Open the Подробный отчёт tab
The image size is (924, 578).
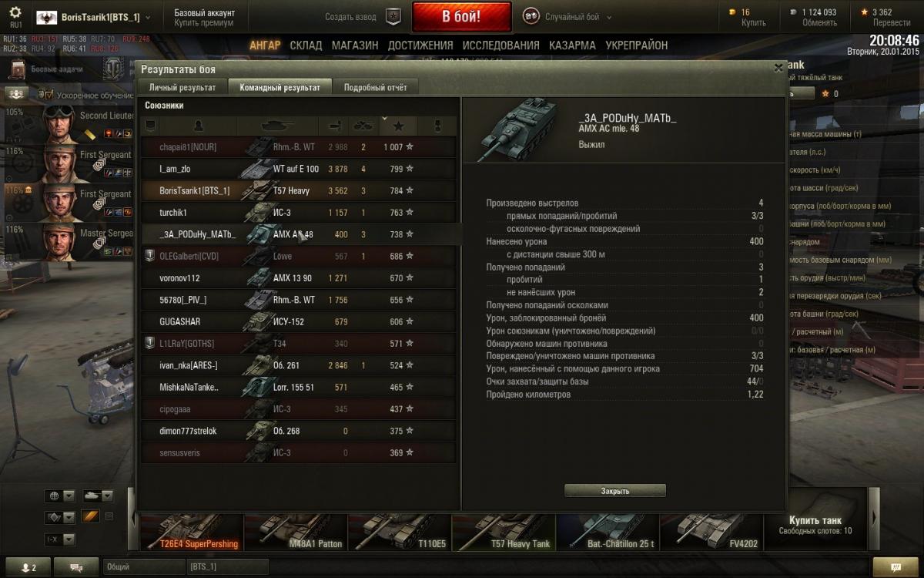coord(375,87)
